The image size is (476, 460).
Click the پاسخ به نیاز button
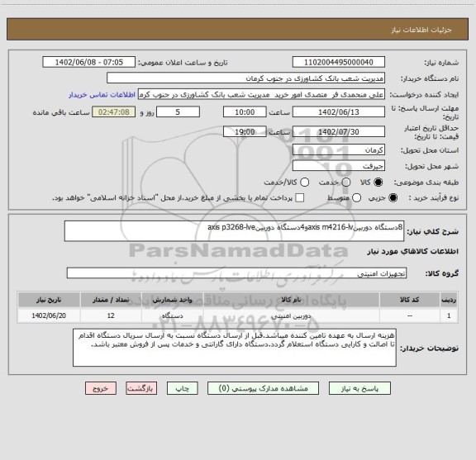359,388
